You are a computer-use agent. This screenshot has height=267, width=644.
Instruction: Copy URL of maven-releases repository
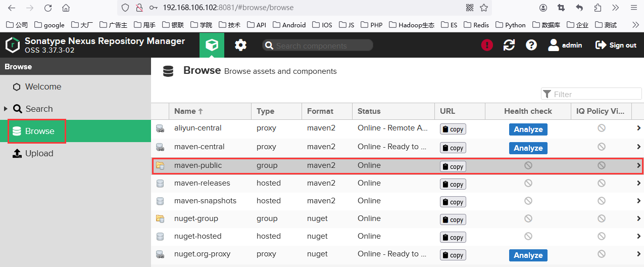click(453, 184)
